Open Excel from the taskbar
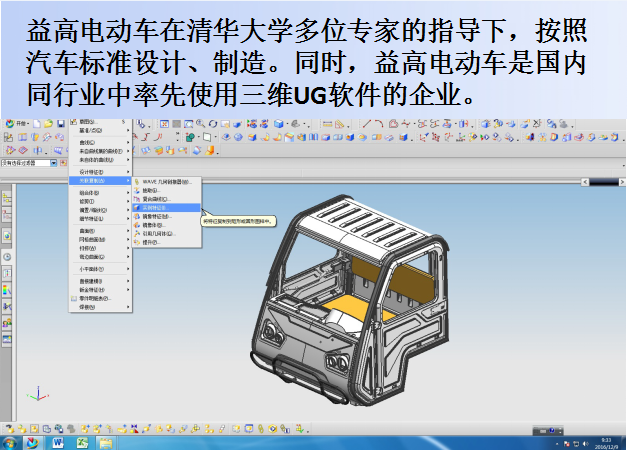627x451 pixels. click(82, 443)
